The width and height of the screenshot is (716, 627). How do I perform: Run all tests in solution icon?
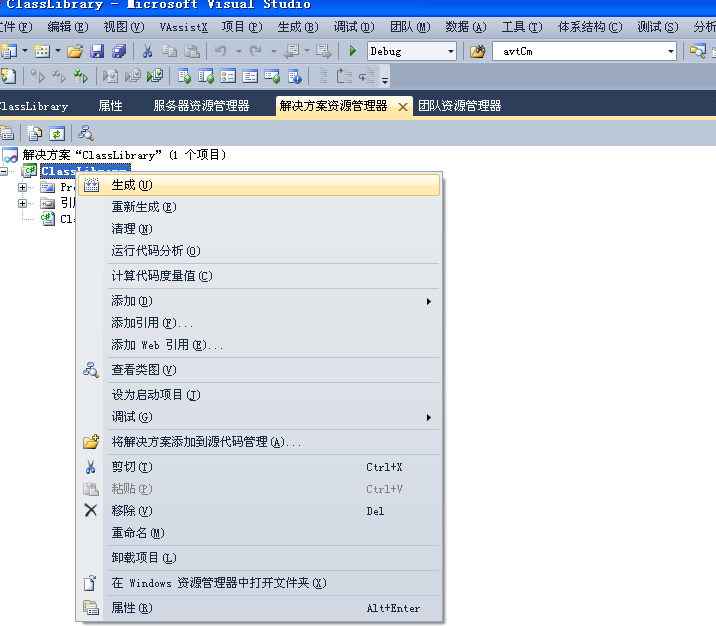click(x=81, y=76)
